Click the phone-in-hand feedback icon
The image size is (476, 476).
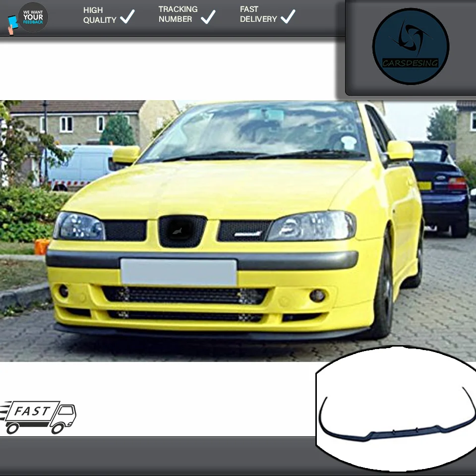click(x=12, y=25)
